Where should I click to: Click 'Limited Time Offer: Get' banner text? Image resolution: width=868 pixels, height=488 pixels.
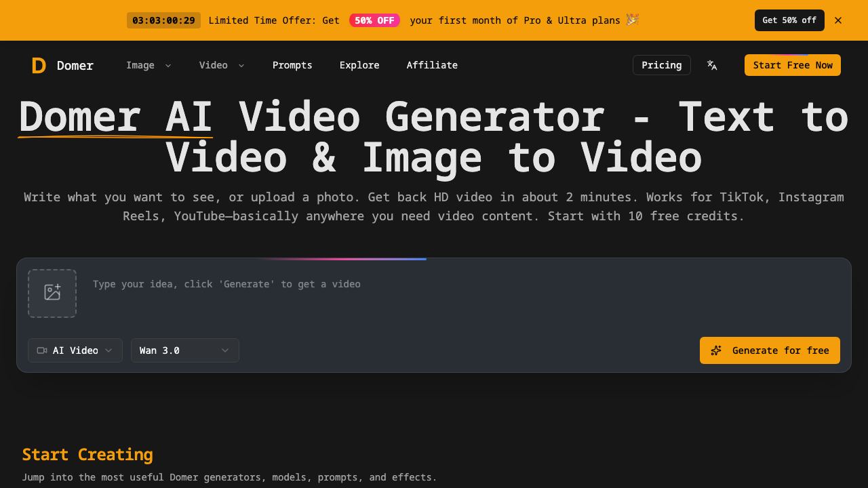click(x=274, y=20)
